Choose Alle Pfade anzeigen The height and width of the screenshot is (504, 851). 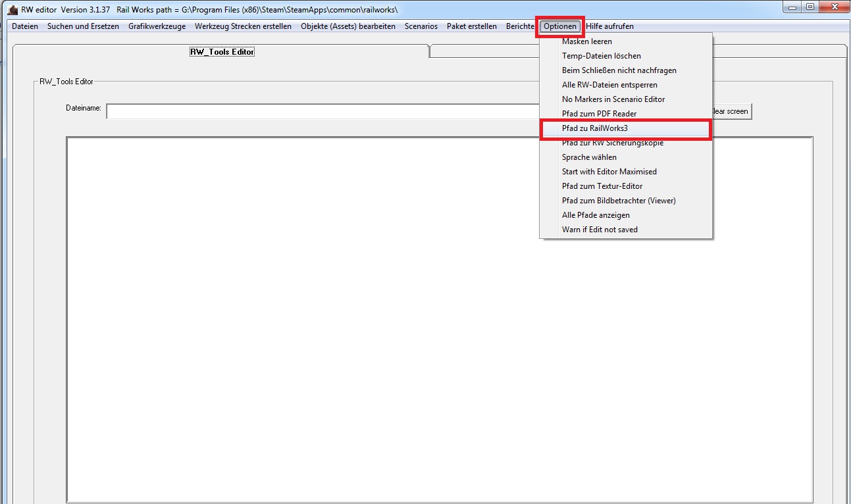coord(626,215)
